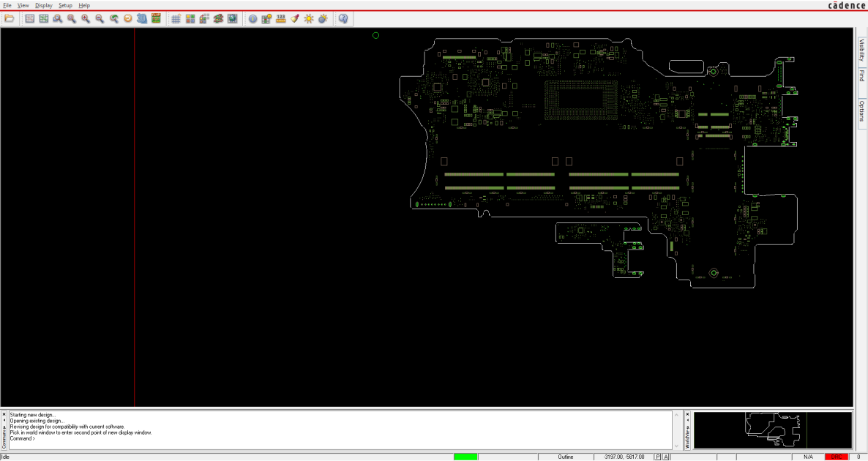Image resolution: width=868 pixels, height=461 pixels.
Task: Open the 3D viewer icon
Action: pyautogui.click(x=142, y=18)
